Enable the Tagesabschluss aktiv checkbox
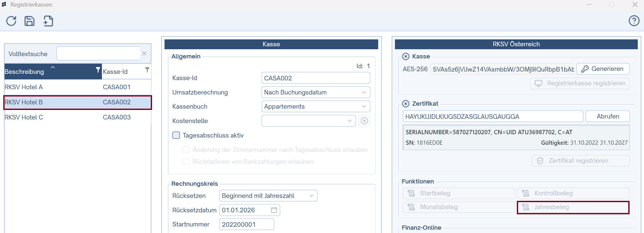Screen dimensions: 644x233 [x=176, y=135]
